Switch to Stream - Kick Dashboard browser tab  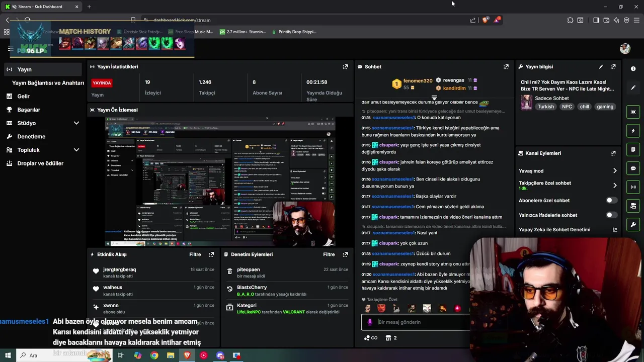click(x=42, y=7)
